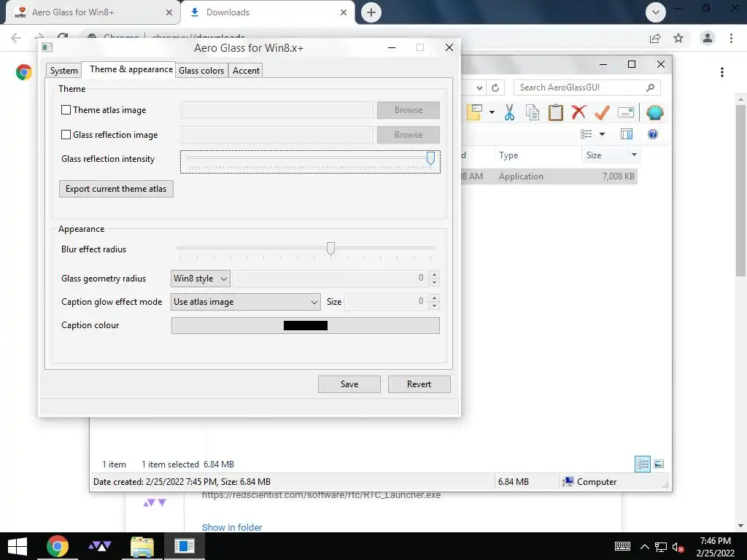This screenshot has height=560, width=747.
Task: Select the Downloads Chrome tab
Action: point(268,12)
